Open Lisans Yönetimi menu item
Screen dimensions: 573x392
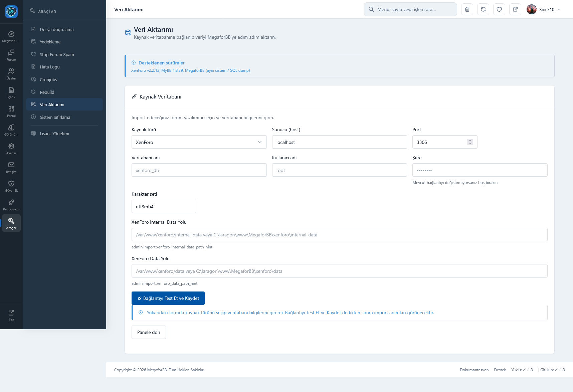pos(54,134)
